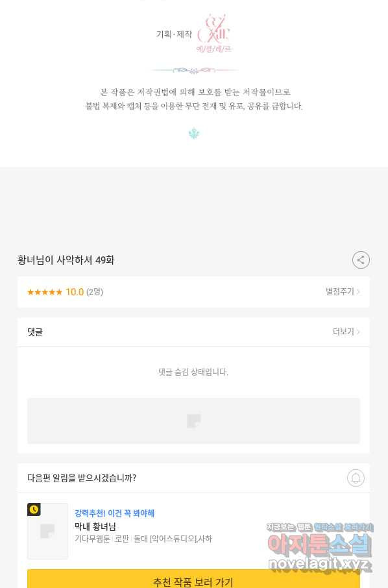
Task: Expand comments with 더보기
Action: pyautogui.click(x=346, y=332)
